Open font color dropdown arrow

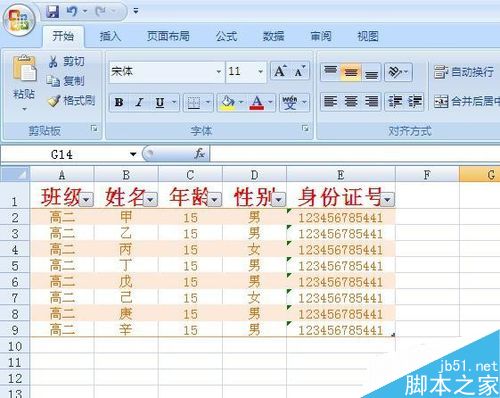[x=270, y=102]
